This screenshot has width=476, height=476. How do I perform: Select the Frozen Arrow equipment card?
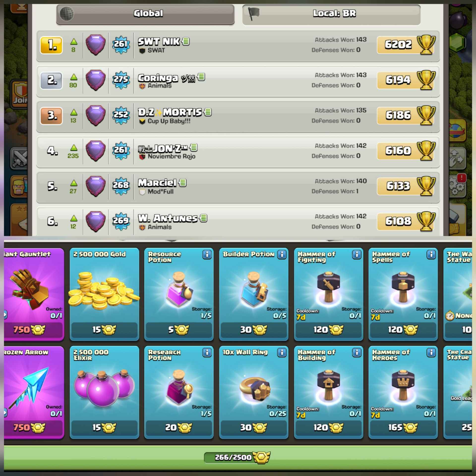34,392
